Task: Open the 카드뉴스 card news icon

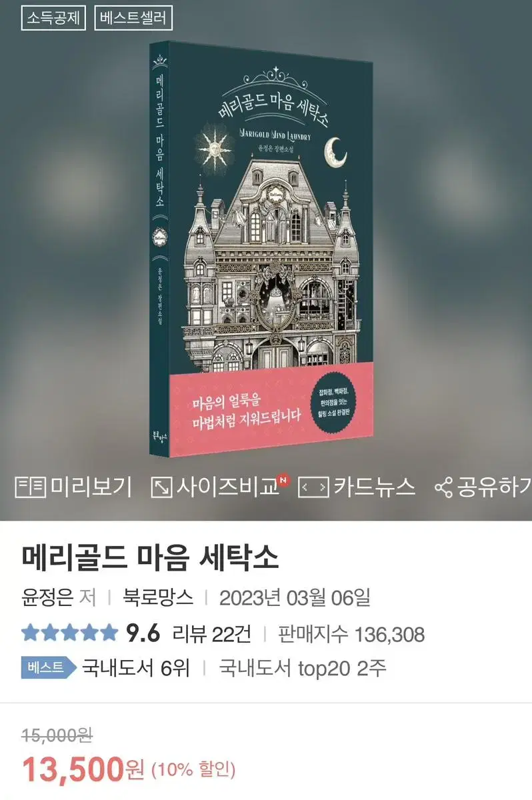Action: (313, 487)
